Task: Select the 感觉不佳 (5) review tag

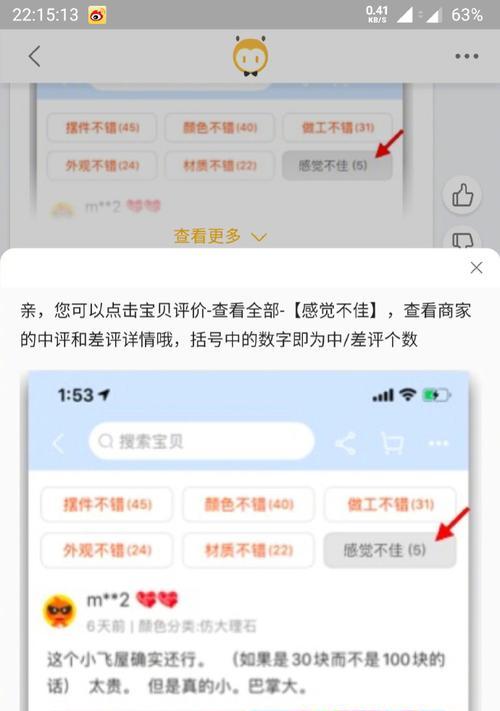Action: pos(390,550)
